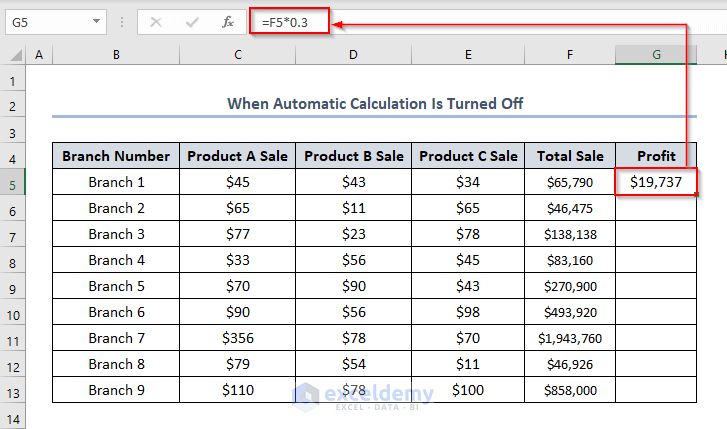Select the "Branch 7" cell
Image resolution: width=727 pixels, height=429 pixels.
[116, 338]
